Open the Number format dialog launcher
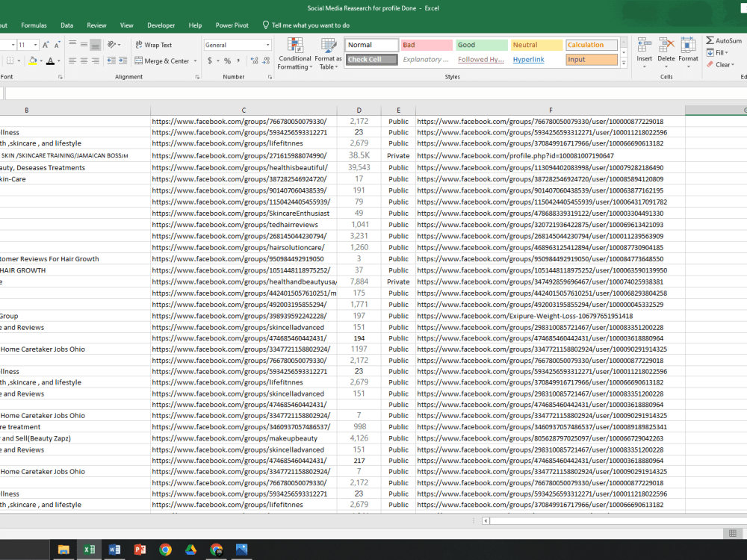747x560 pixels. click(x=270, y=77)
